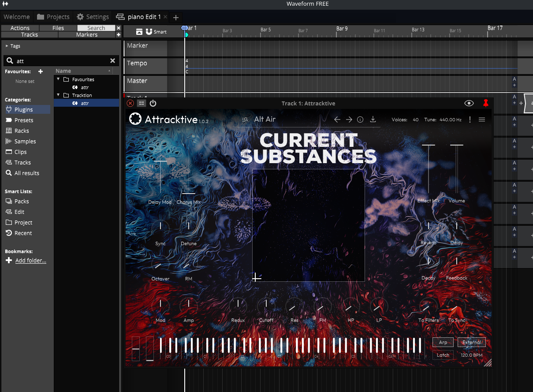
Task: Click plus icon beside Markers tab
Action: (118, 34)
